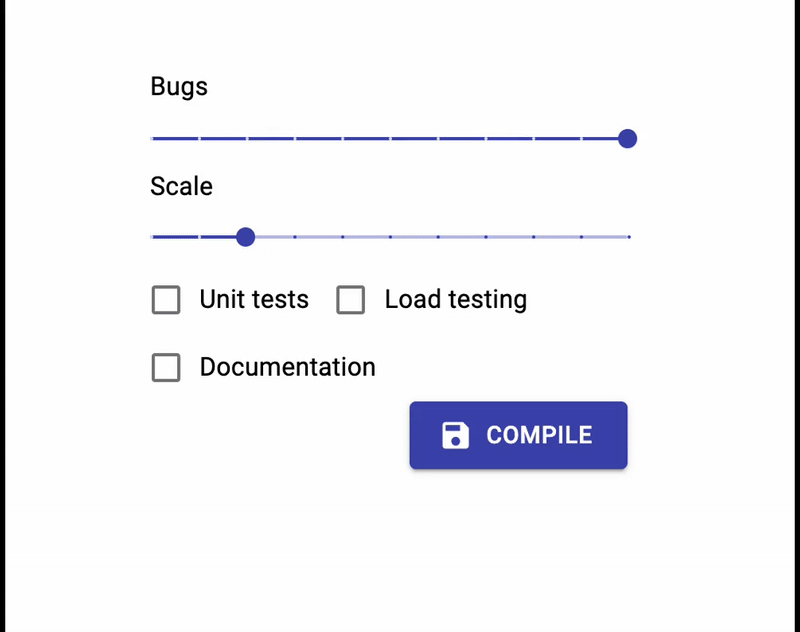
Task: Click the save icon on the Compile button
Action: (x=455, y=435)
